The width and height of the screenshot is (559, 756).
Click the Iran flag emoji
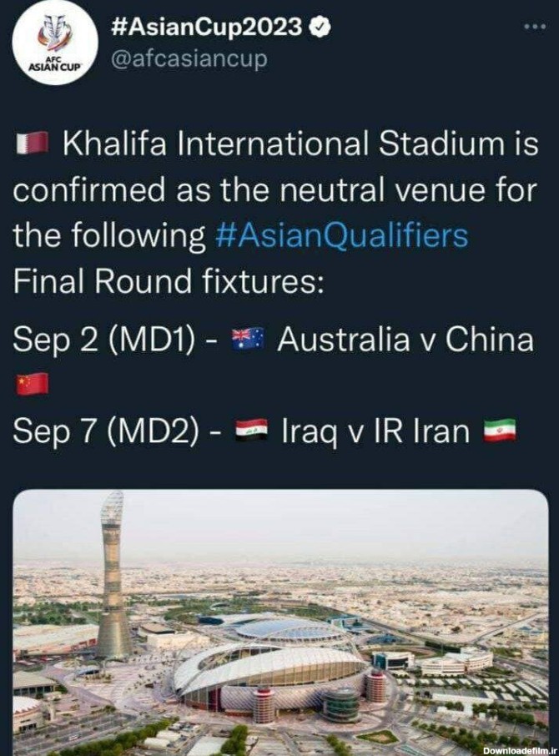pos(500,431)
